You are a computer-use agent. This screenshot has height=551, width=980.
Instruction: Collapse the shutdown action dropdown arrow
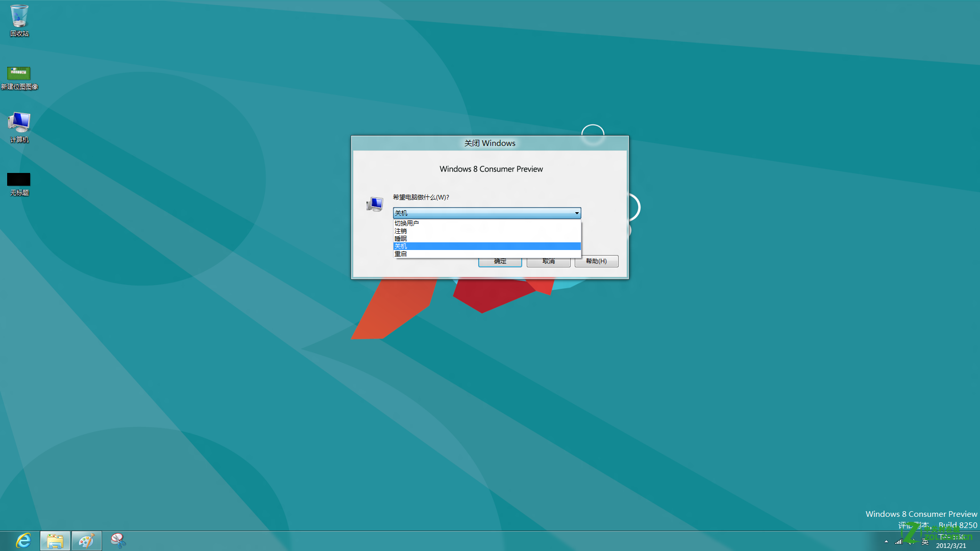point(577,213)
